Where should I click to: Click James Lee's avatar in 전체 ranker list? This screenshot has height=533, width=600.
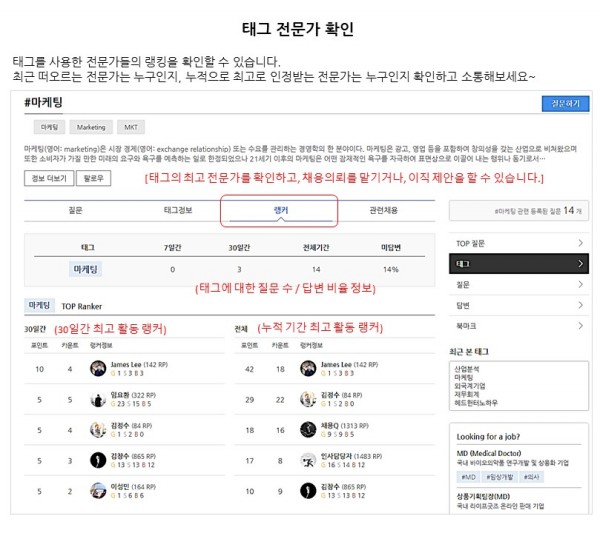point(308,368)
